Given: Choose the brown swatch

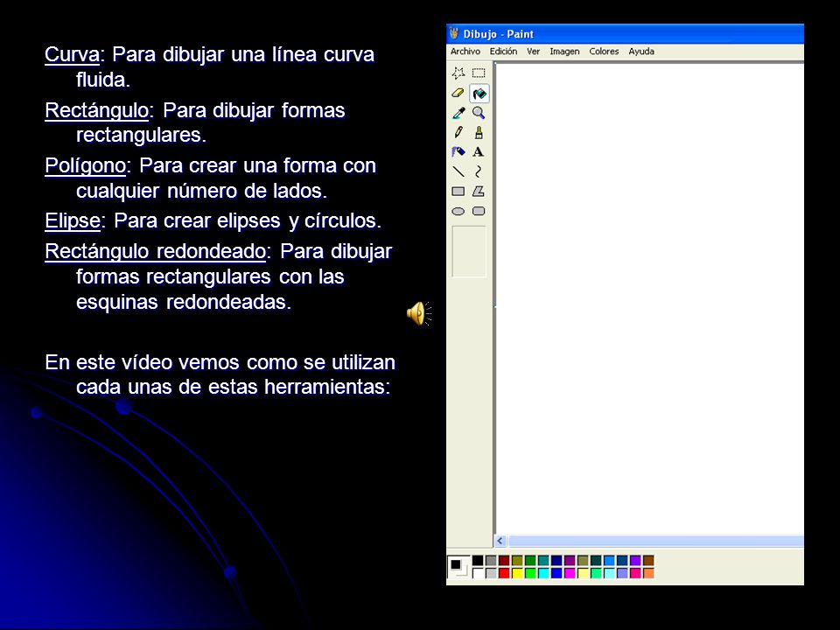Looking at the screenshot, I should tap(648, 560).
